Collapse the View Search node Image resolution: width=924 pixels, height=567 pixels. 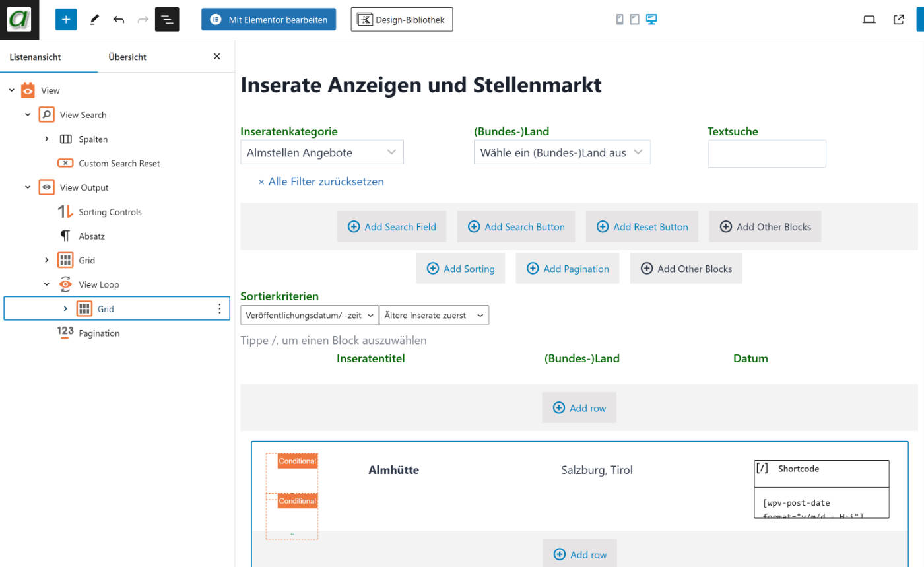coord(28,115)
